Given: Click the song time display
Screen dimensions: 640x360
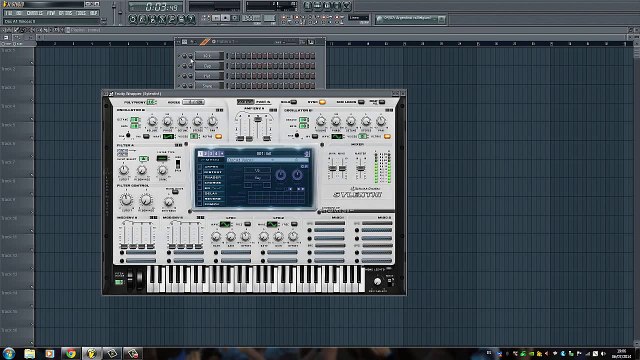Looking at the screenshot, I should [156, 7].
